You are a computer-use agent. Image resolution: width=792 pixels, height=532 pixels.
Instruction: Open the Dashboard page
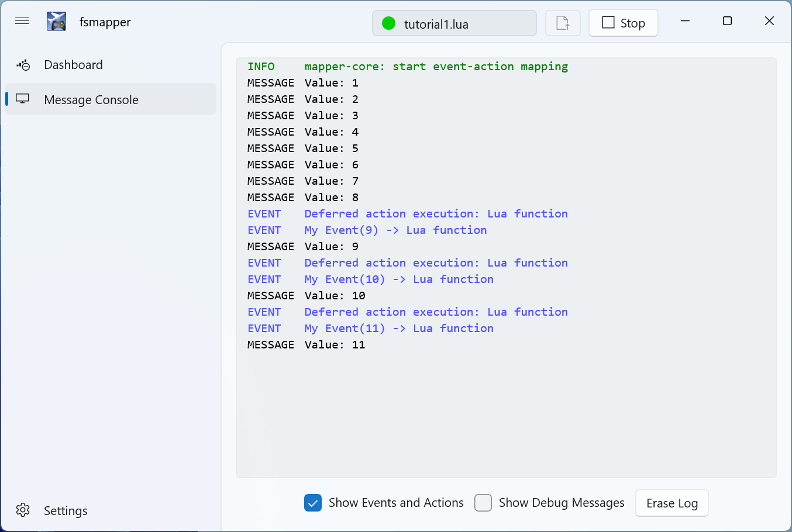(x=111, y=65)
